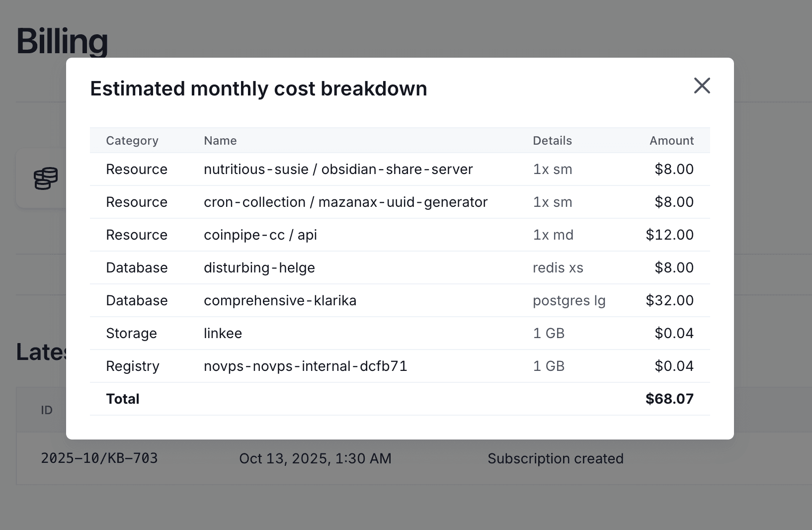The height and width of the screenshot is (530, 812).
Task: Click the Details column header
Action: point(552,141)
